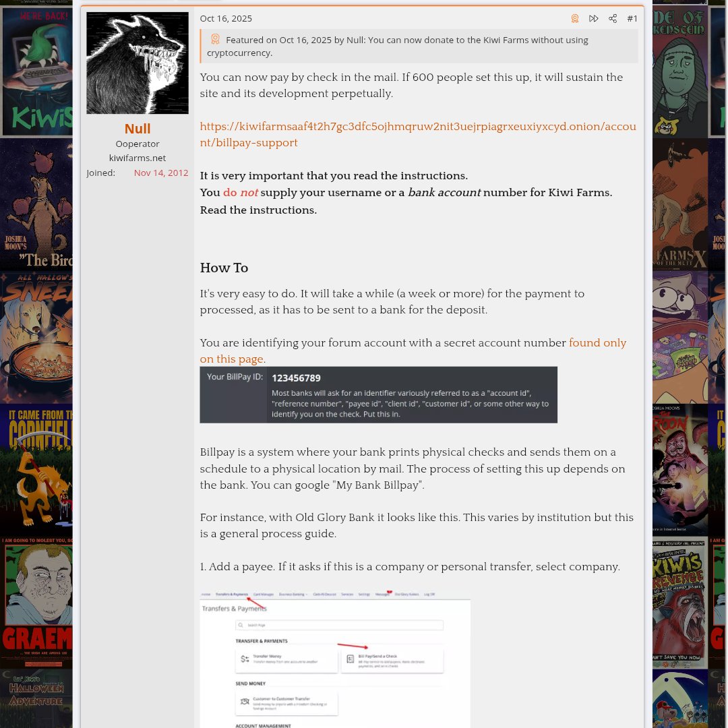
Task: Click the Halloween Adventure poster on the left
Action: pos(36,699)
